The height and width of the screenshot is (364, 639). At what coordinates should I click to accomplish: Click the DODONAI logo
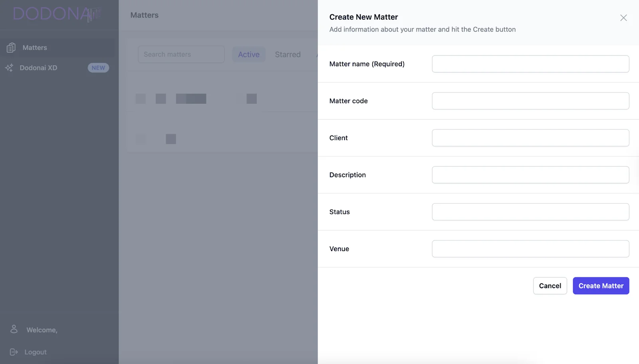coord(56,14)
